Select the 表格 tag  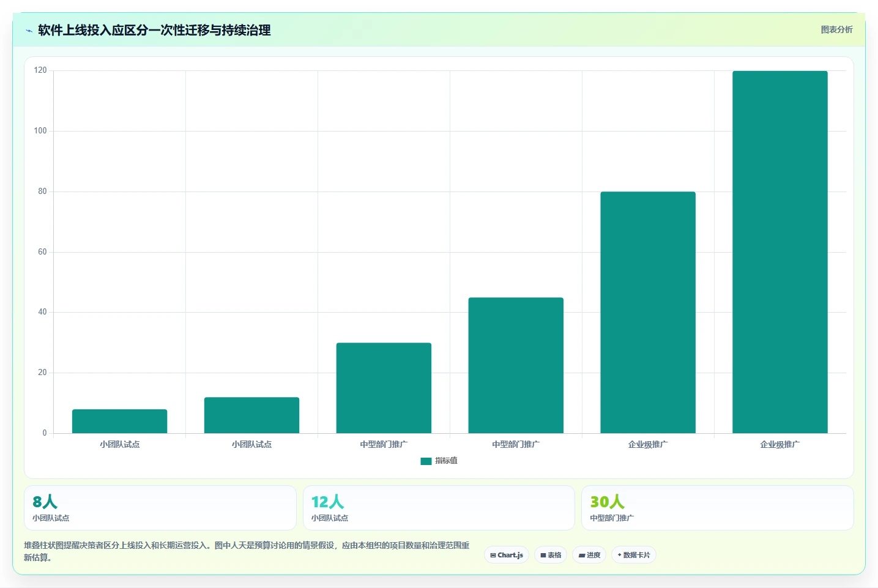click(x=551, y=555)
